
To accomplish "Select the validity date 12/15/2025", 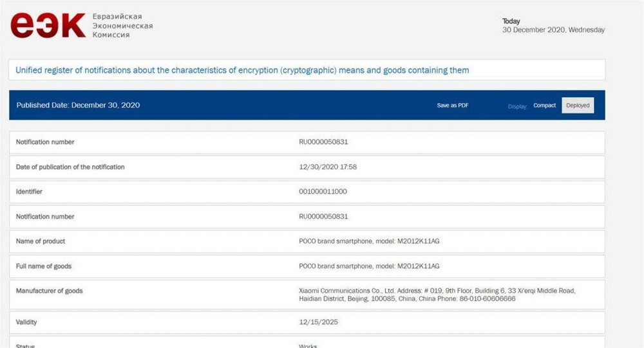I will 318,322.
